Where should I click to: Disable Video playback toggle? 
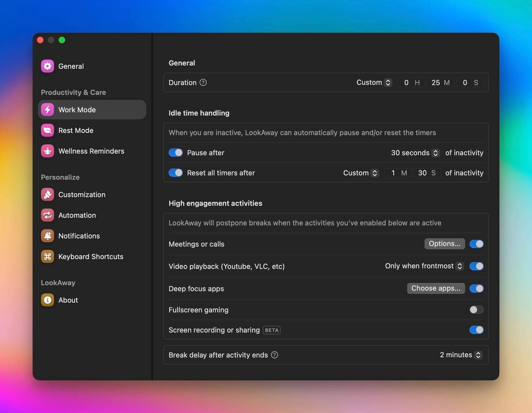coord(476,266)
